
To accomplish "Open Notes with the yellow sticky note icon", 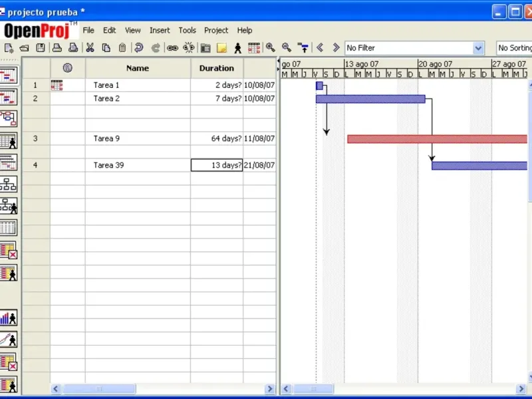I will [x=221, y=48].
